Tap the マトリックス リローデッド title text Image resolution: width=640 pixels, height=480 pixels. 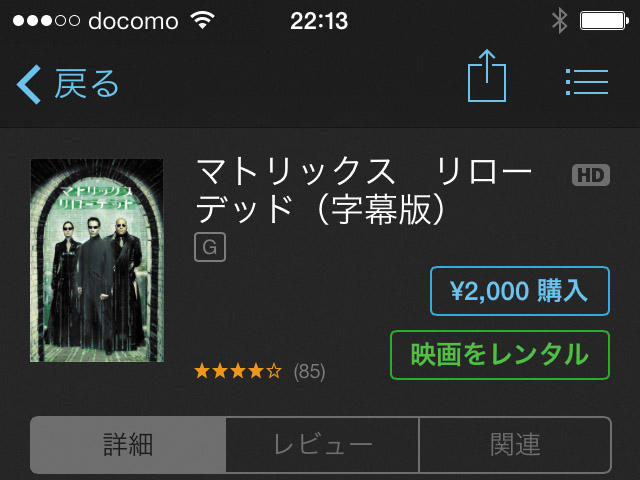pos(363,190)
